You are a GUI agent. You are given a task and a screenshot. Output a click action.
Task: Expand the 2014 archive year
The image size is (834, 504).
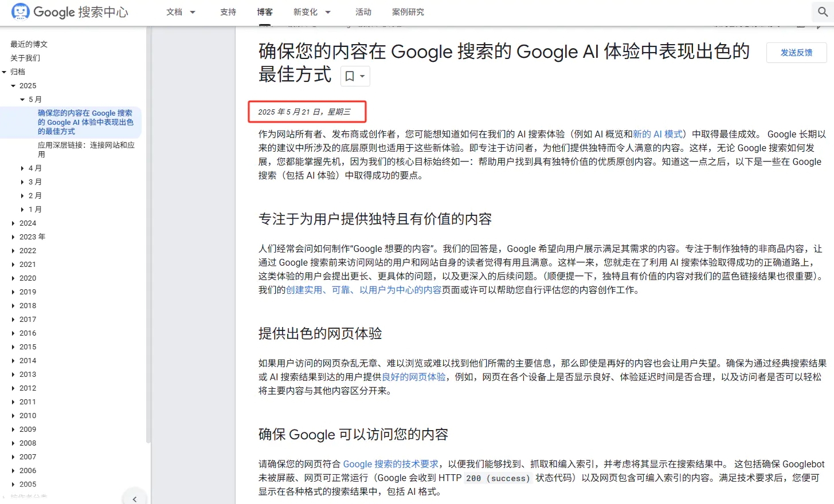tap(13, 360)
